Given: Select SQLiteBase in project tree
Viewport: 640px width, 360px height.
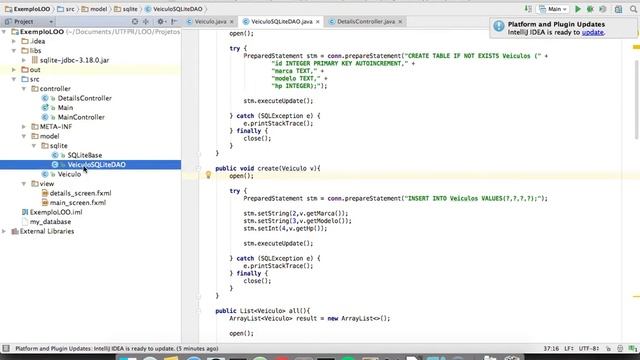Looking at the screenshot, I should (x=84, y=155).
